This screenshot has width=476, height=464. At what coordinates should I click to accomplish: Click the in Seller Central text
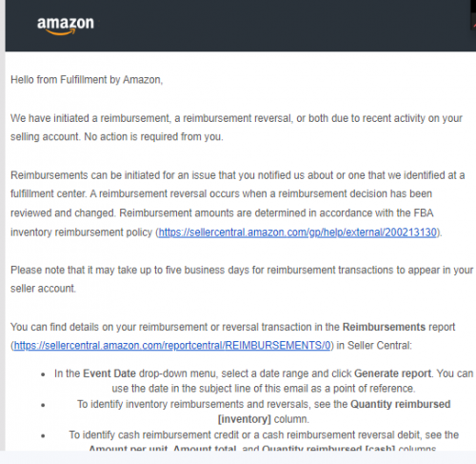tap(374, 346)
